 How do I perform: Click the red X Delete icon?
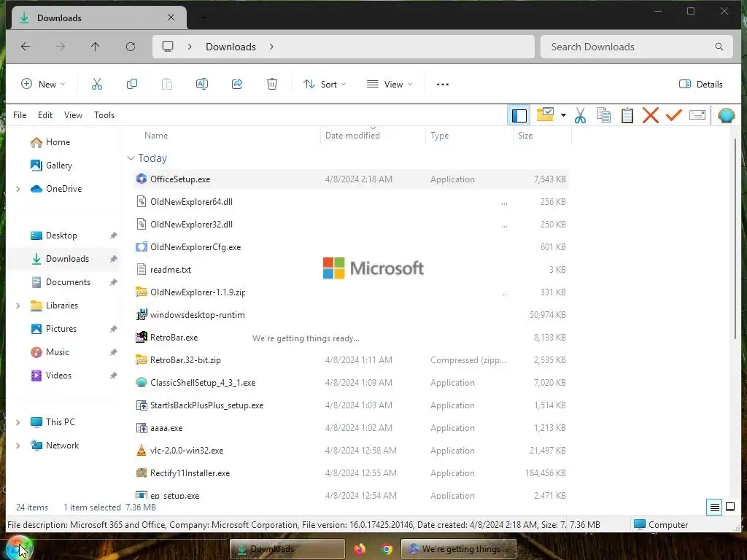(650, 115)
